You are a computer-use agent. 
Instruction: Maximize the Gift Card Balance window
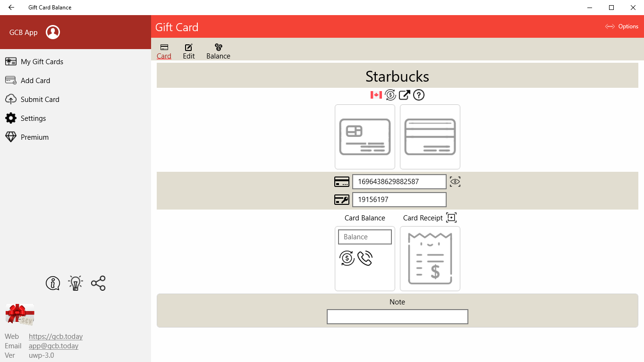[x=611, y=8]
